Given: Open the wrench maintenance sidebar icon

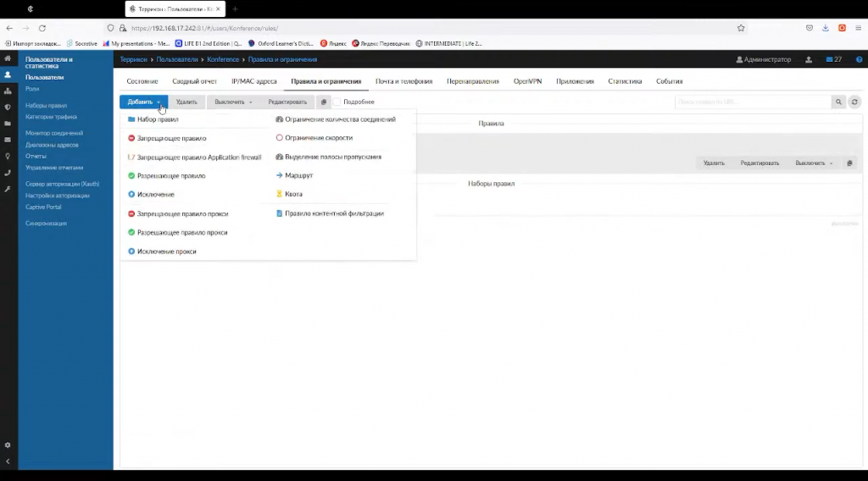Looking at the screenshot, I should 8,189.
